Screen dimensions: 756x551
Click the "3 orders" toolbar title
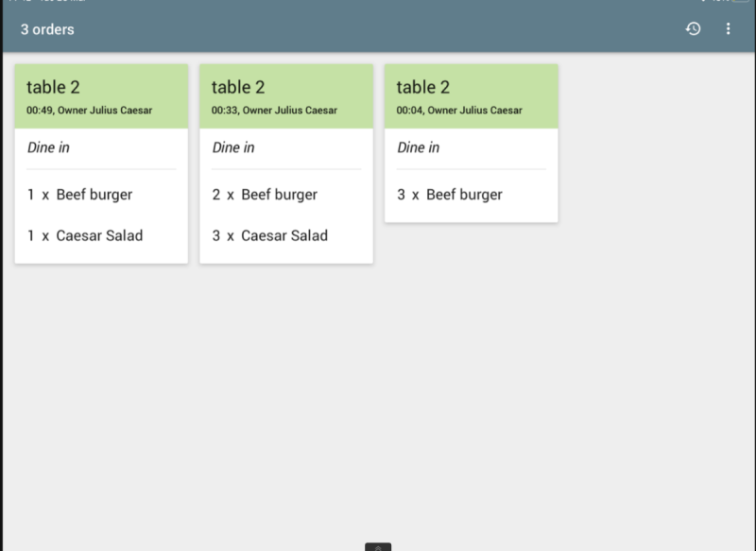tap(47, 29)
